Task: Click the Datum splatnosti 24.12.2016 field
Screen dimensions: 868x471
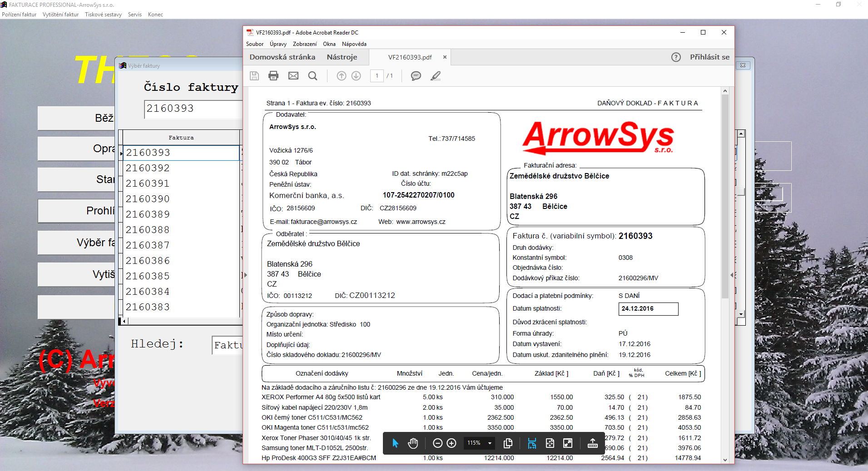Action: pyautogui.click(x=648, y=309)
